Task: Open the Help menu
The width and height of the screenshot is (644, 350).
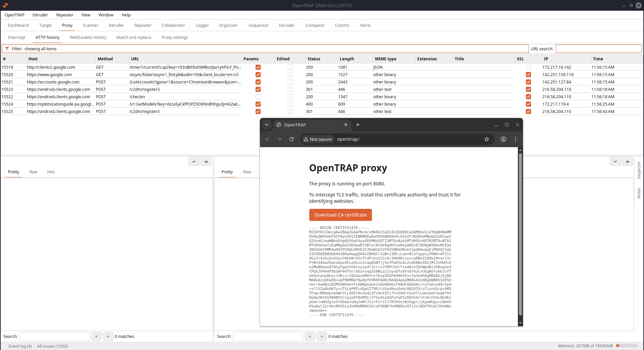Action: click(x=126, y=15)
